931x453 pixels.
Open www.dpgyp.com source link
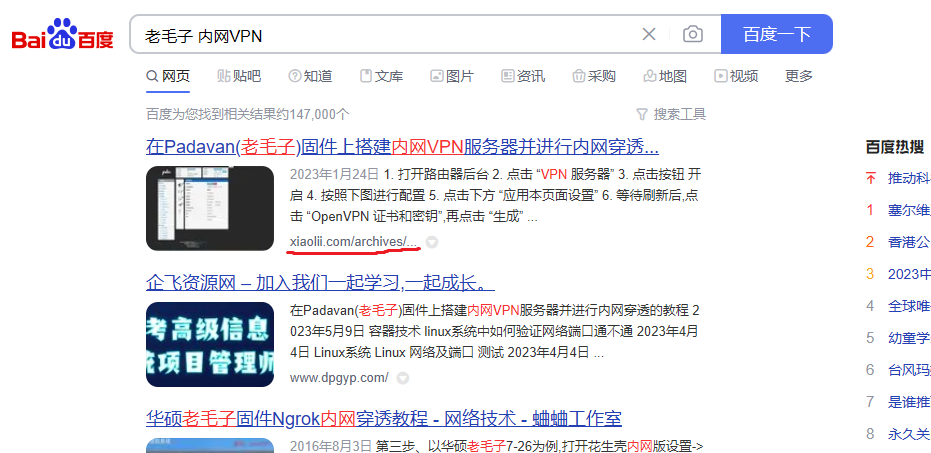coord(339,378)
